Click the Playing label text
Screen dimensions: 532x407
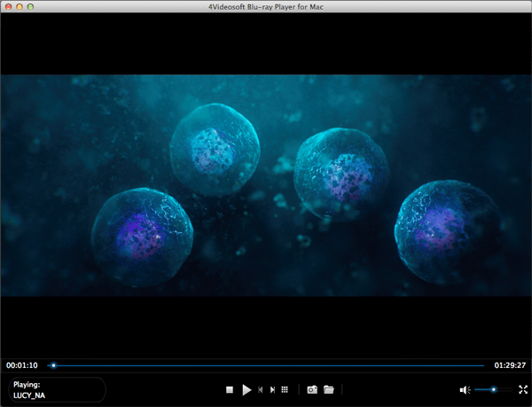tap(27, 384)
